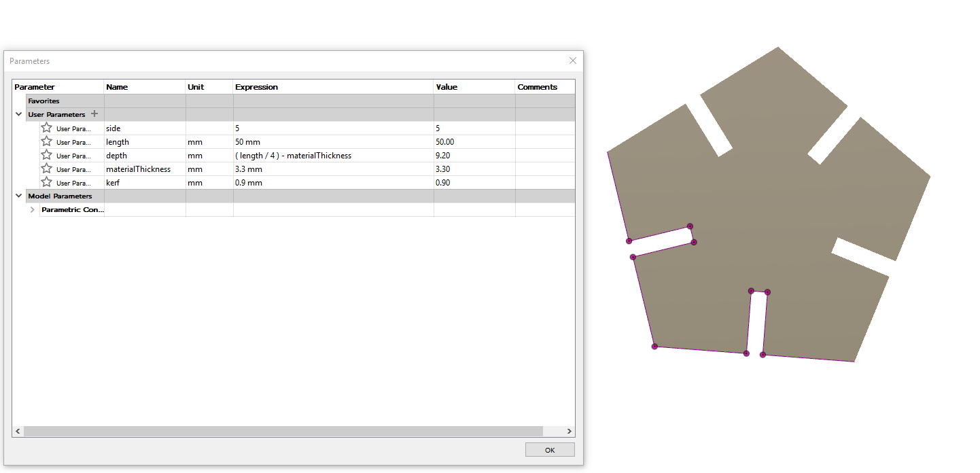Screen dimensions: 980x473
Task: Select the Model Parameters group row label
Action: (x=60, y=196)
